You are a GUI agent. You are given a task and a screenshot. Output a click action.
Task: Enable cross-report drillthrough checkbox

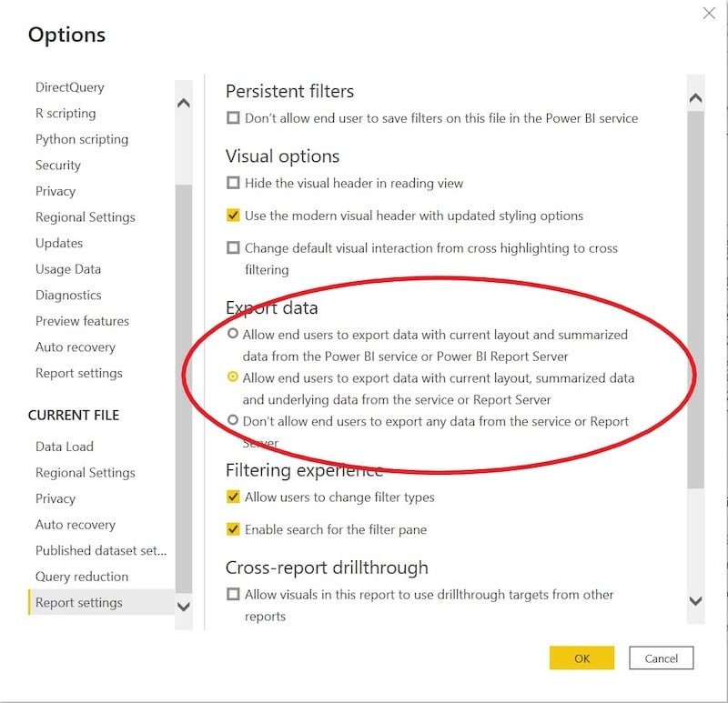(x=233, y=595)
